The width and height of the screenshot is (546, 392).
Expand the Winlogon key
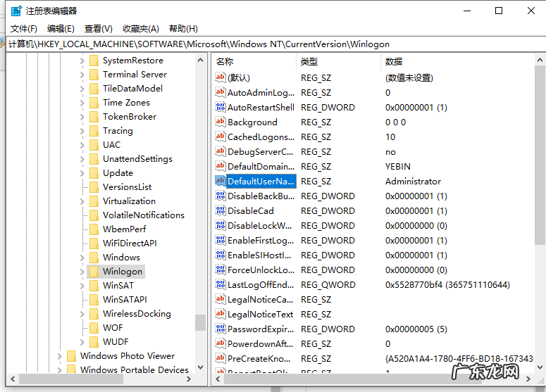click(82, 272)
